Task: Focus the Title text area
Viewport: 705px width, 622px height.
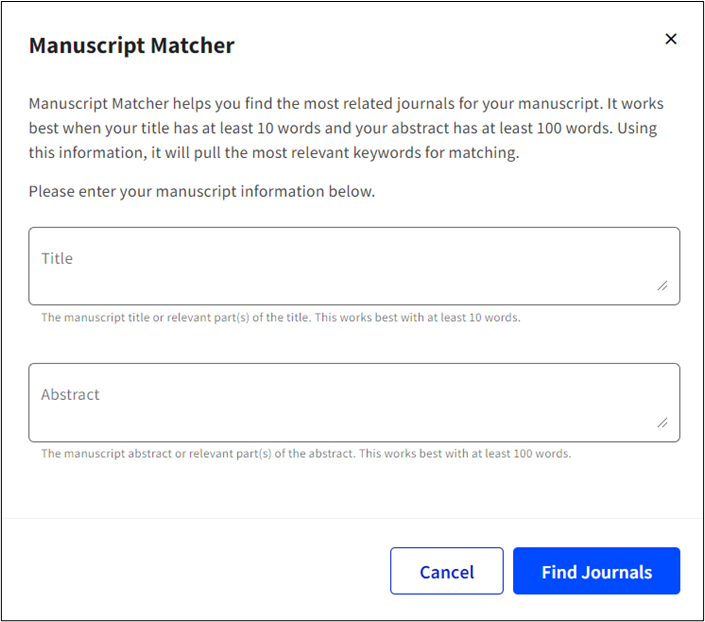Action: (354, 266)
